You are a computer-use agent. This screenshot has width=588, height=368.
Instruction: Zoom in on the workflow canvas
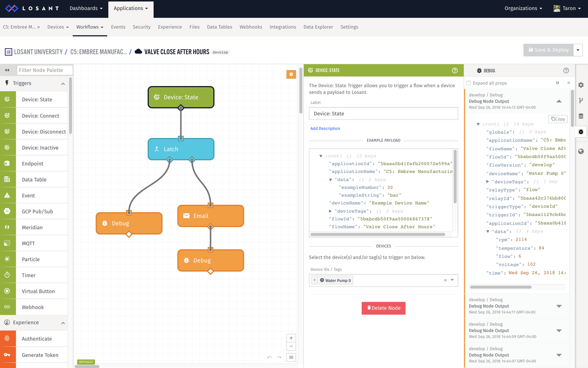291,338
